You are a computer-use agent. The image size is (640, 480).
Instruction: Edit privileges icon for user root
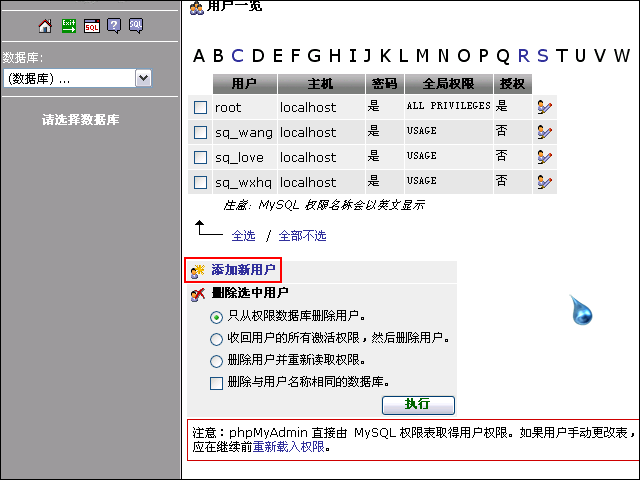[x=544, y=107]
